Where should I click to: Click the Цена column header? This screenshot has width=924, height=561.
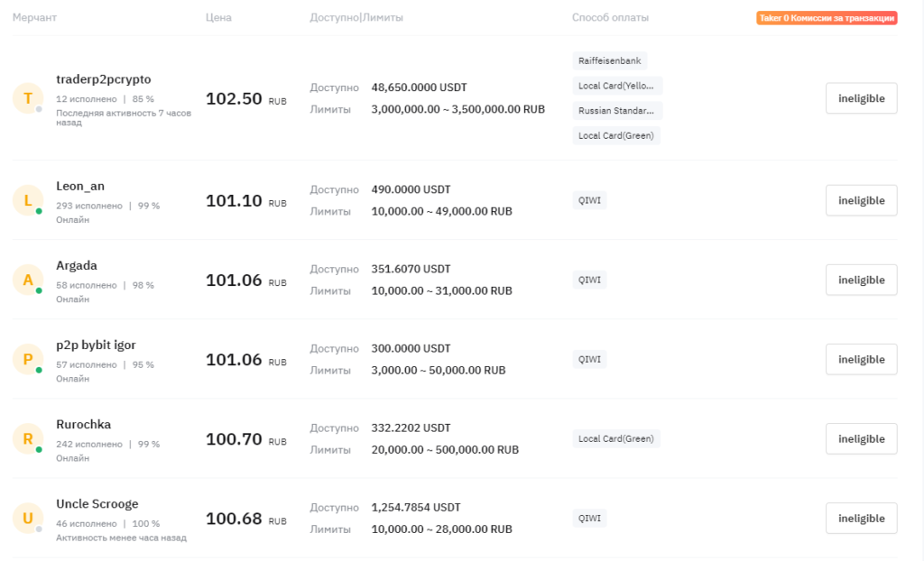(218, 18)
